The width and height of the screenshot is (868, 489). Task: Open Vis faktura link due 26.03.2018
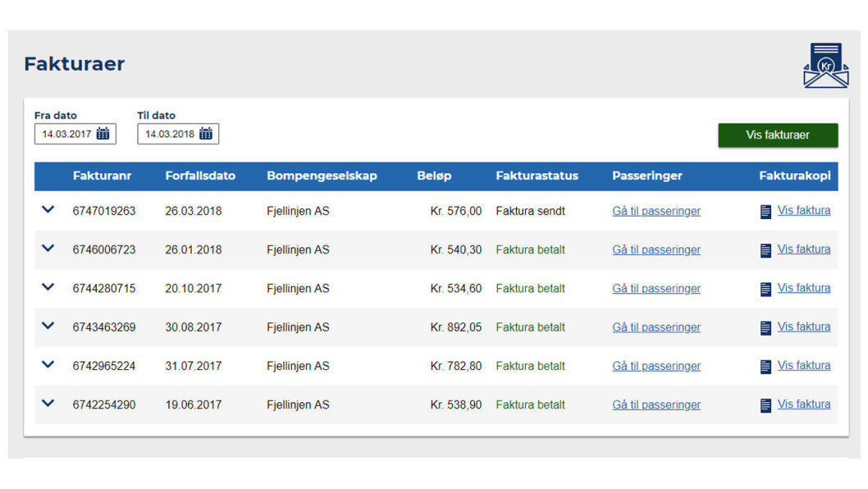(x=804, y=210)
